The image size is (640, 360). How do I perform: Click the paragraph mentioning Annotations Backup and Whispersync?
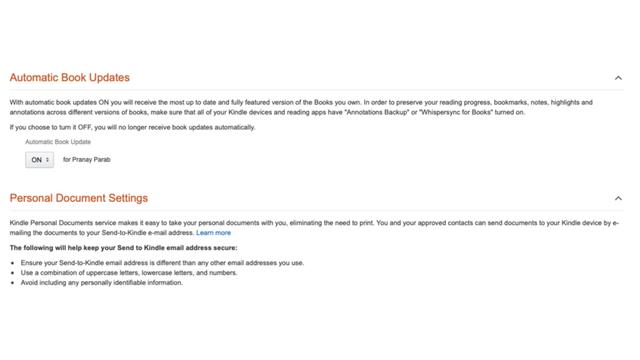coord(301,107)
